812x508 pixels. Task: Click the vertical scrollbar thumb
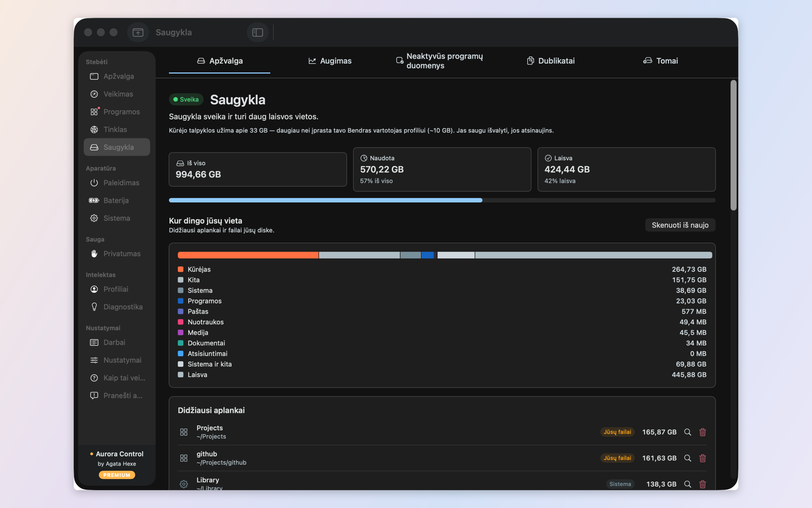pos(733,145)
